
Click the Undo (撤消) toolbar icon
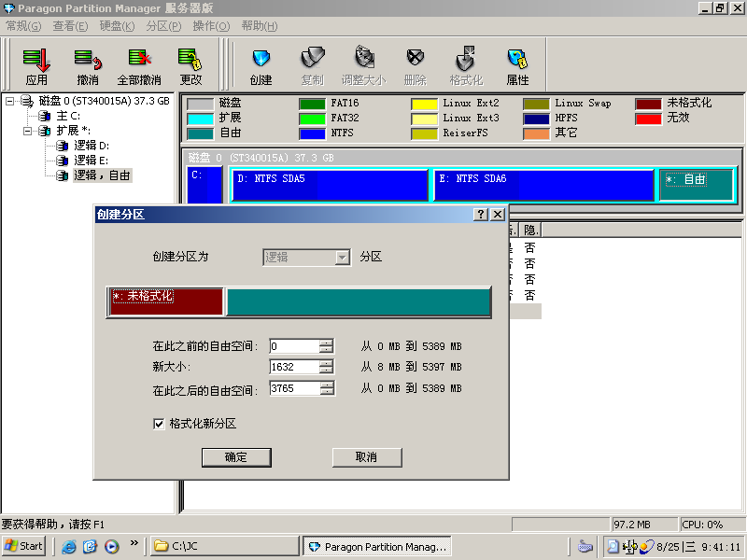point(88,60)
